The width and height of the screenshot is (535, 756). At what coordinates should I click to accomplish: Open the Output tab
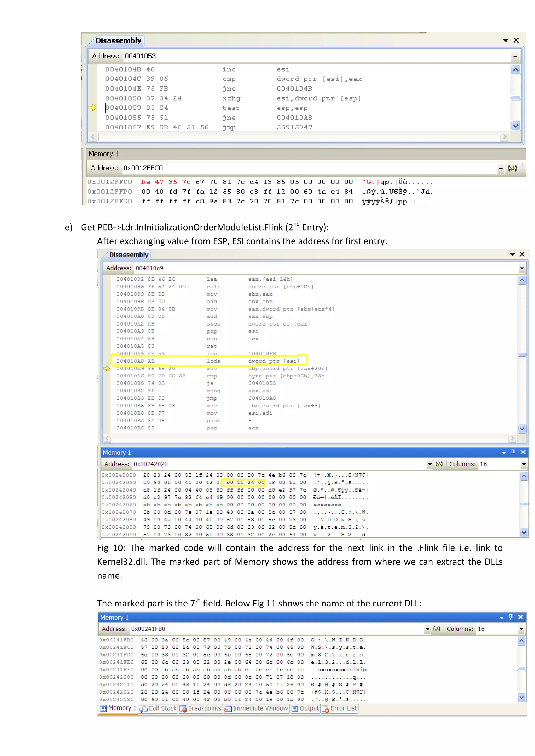[305, 708]
